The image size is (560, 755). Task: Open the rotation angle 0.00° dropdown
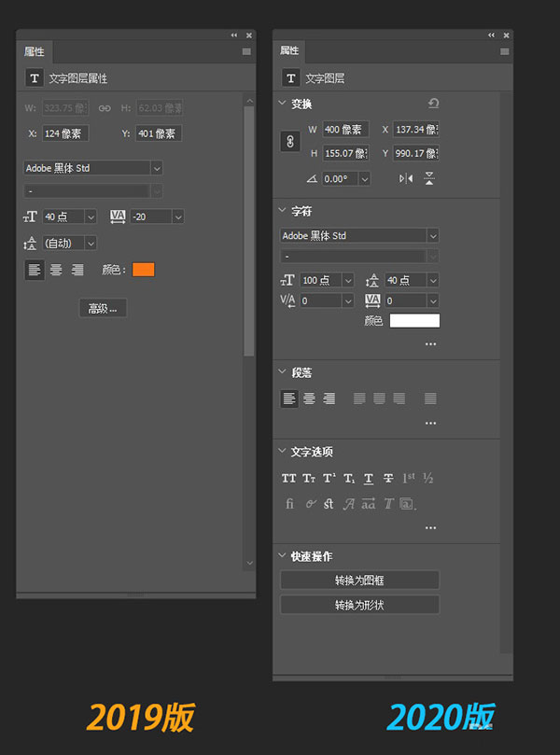[364, 178]
